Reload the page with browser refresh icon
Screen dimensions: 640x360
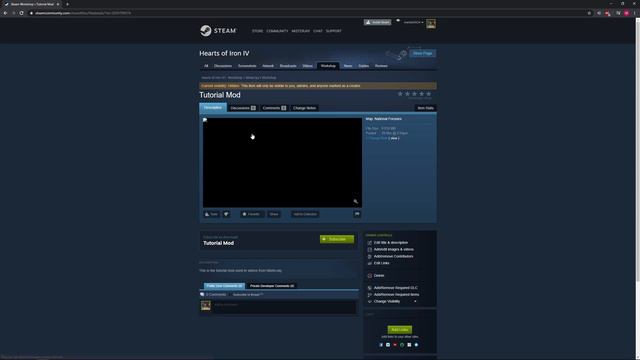tap(21, 13)
